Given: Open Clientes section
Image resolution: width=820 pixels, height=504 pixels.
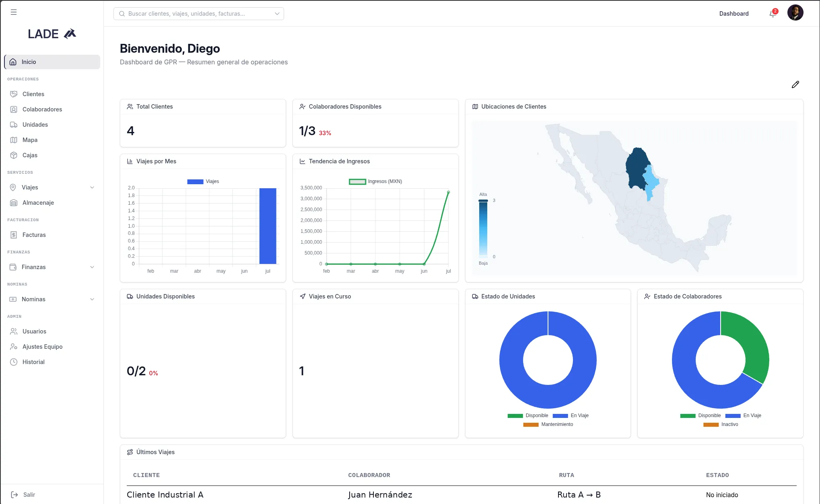Looking at the screenshot, I should pyautogui.click(x=33, y=94).
